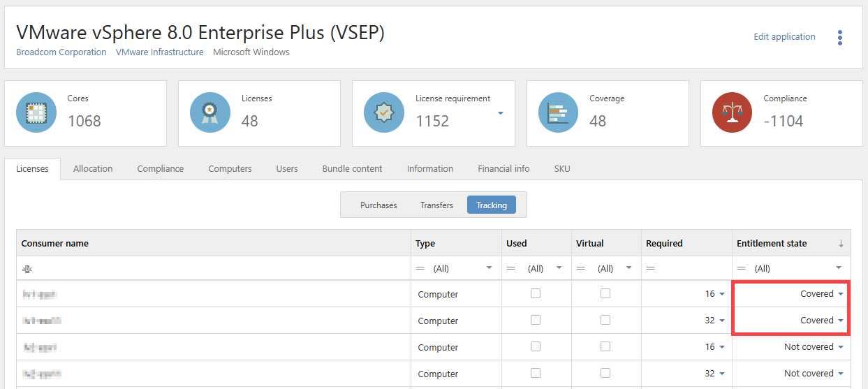Open first Covered entitlement state dropdown
The width and height of the screenshot is (868, 389).
point(840,294)
